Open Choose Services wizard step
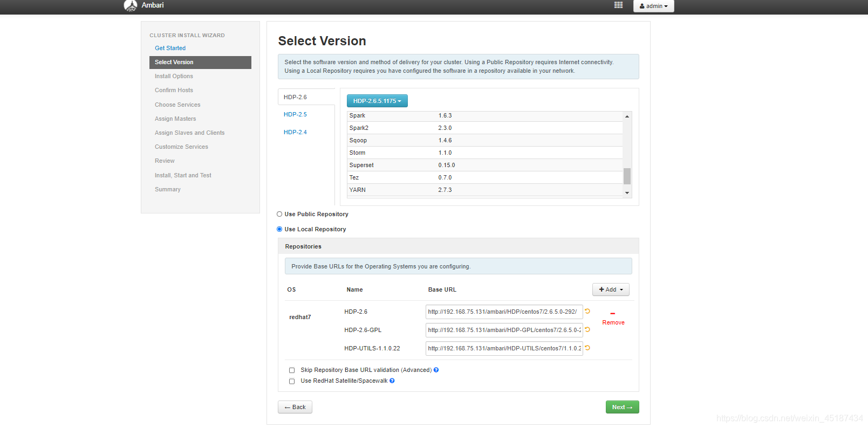868x428 pixels. point(177,105)
